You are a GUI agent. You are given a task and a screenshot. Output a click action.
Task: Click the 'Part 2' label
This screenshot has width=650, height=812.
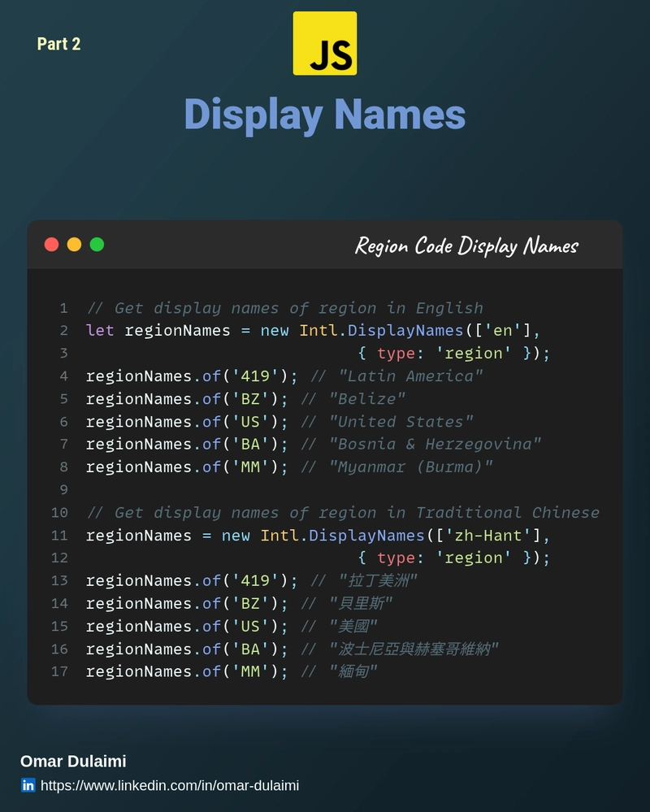coord(58,44)
